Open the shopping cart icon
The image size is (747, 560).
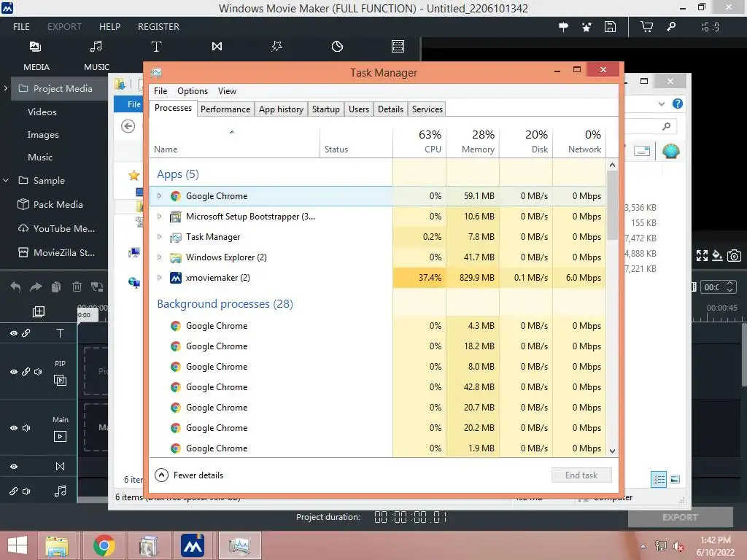(646, 27)
